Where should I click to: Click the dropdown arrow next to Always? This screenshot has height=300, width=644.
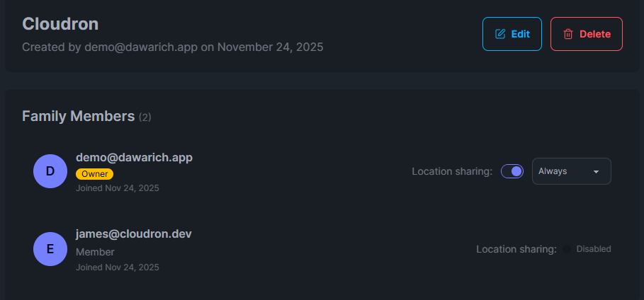[x=596, y=171]
